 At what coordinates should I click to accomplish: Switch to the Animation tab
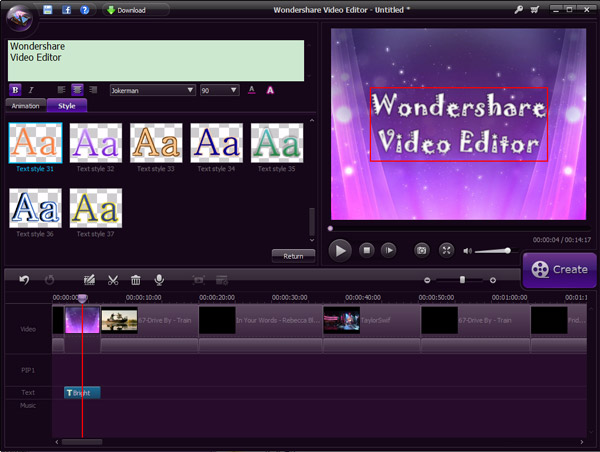pos(24,105)
